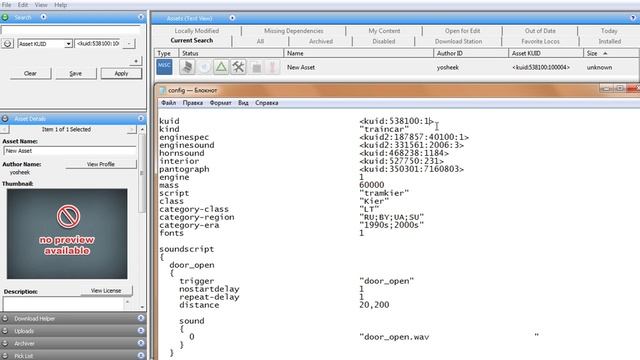640x360 pixels.
Task: Click the MISC type icon for New Asset
Action: pyautogui.click(x=164, y=67)
